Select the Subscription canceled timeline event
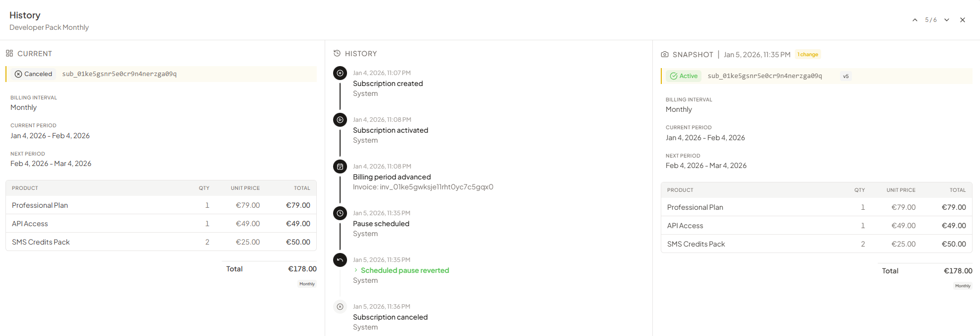This screenshot has width=980, height=336. click(x=390, y=317)
